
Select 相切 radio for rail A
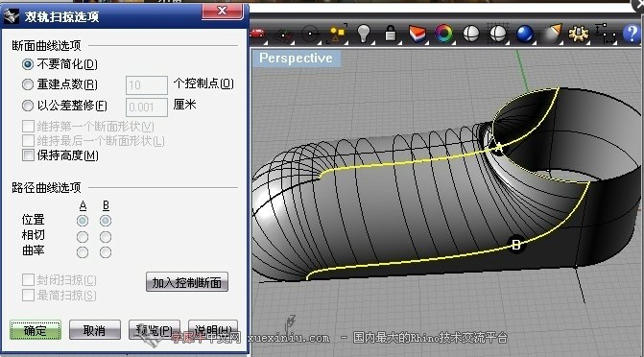click(x=83, y=237)
